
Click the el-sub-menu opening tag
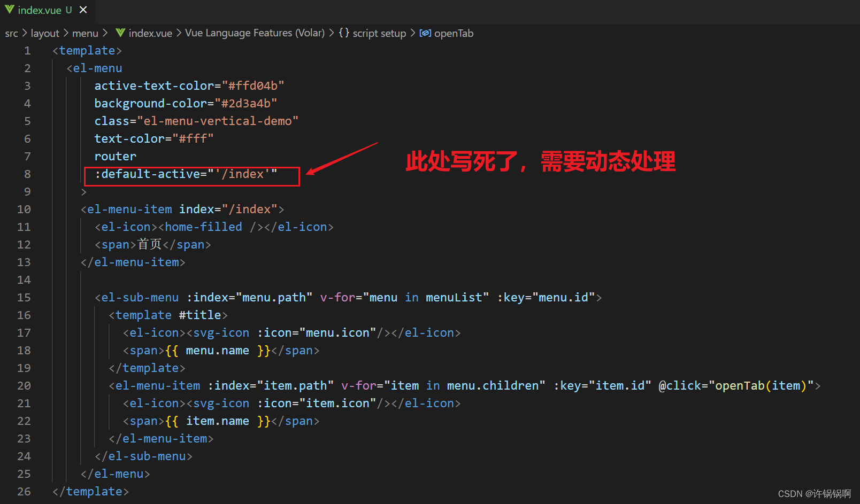pyautogui.click(x=136, y=298)
